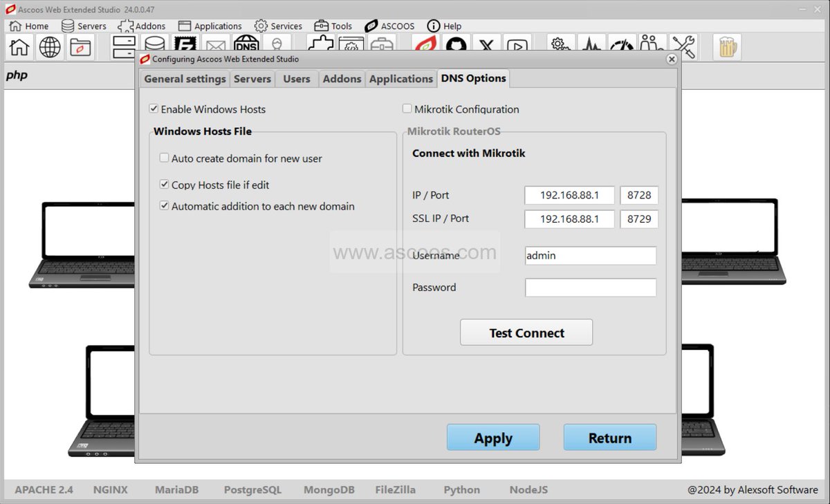Open the Services menu

(278, 26)
